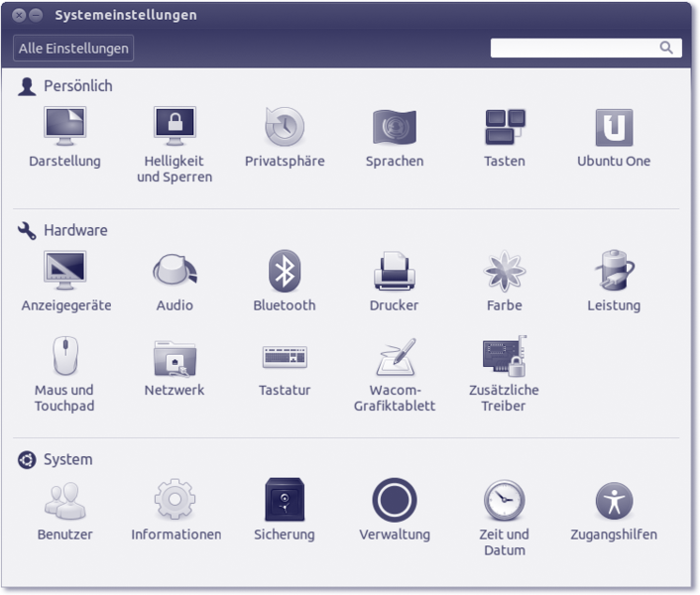Screen dimensions: 700x595
Task: Click the Alle Einstellungen button
Action: tap(73, 49)
